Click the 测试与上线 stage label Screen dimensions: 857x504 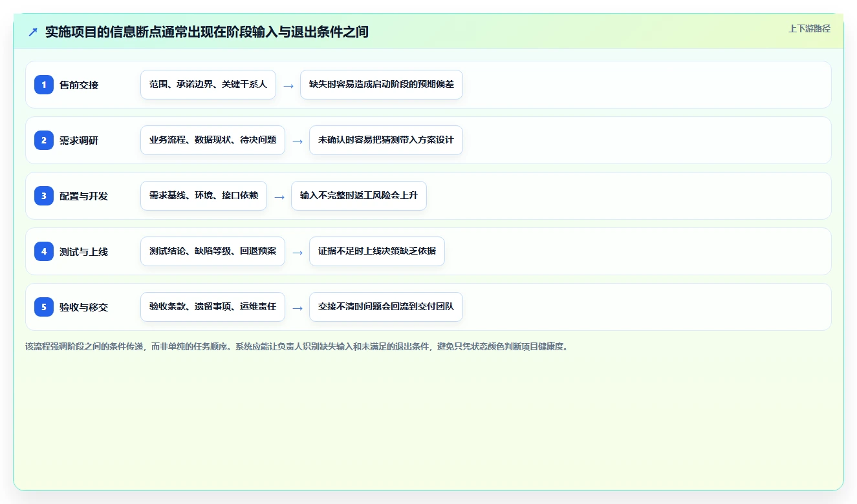(83, 251)
